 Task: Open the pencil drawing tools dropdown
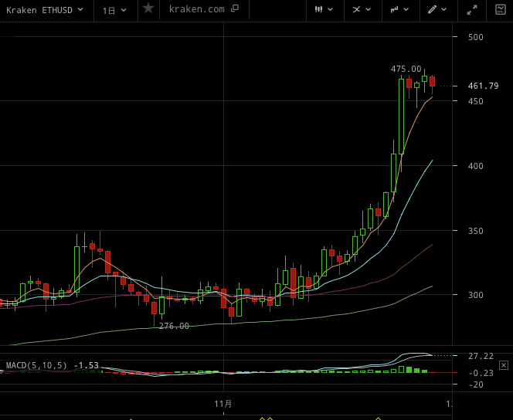click(x=437, y=9)
